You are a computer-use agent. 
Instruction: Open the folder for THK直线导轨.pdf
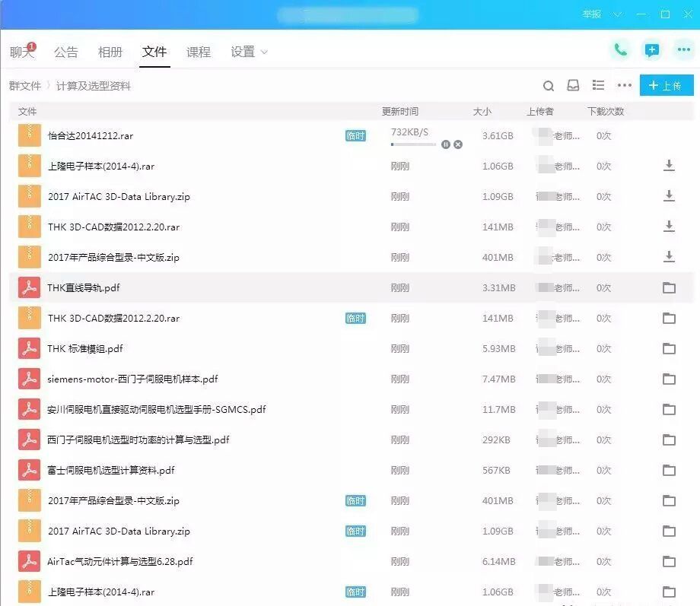coord(669,287)
